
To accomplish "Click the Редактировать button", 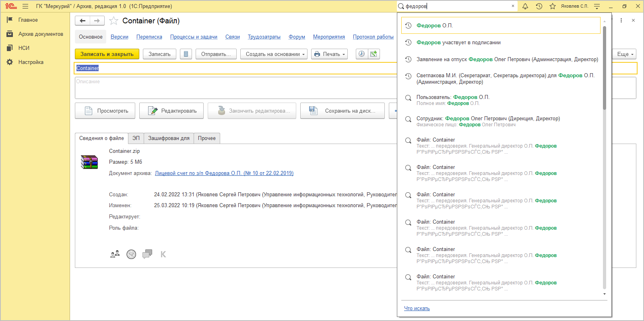I will point(171,111).
